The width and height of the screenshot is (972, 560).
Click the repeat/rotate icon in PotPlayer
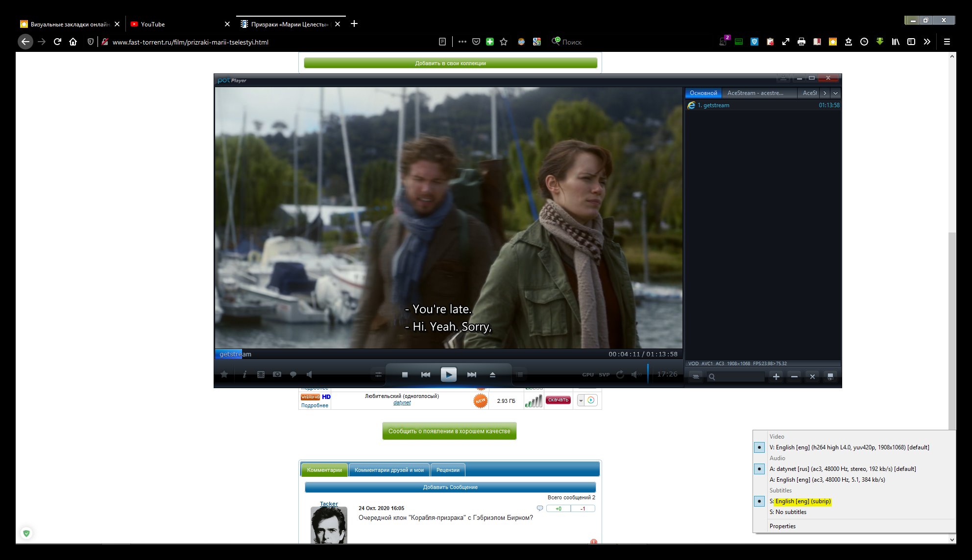pyautogui.click(x=620, y=374)
